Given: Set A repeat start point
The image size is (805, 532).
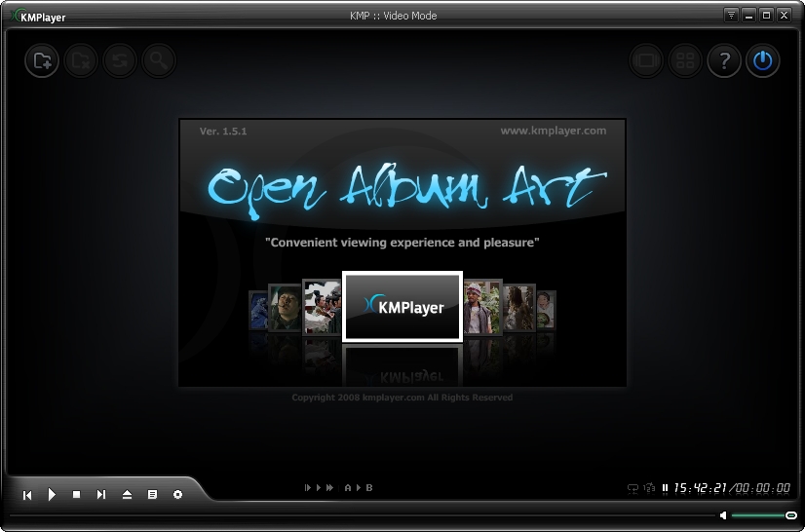Looking at the screenshot, I should coord(348,488).
